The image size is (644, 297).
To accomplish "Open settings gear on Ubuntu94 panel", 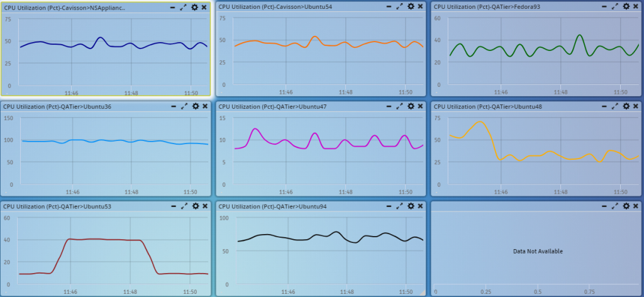I will click(x=411, y=206).
